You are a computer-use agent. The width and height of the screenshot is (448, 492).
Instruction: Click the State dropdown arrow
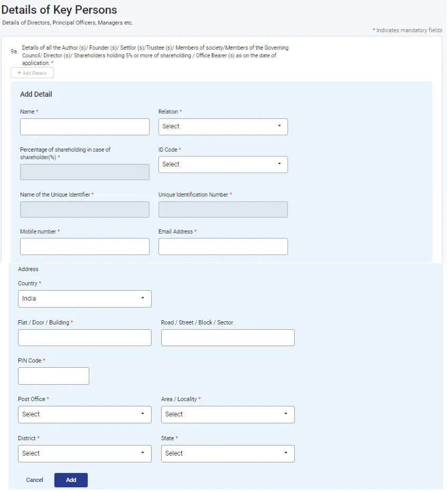pyautogui.click(x=287, y=453)
